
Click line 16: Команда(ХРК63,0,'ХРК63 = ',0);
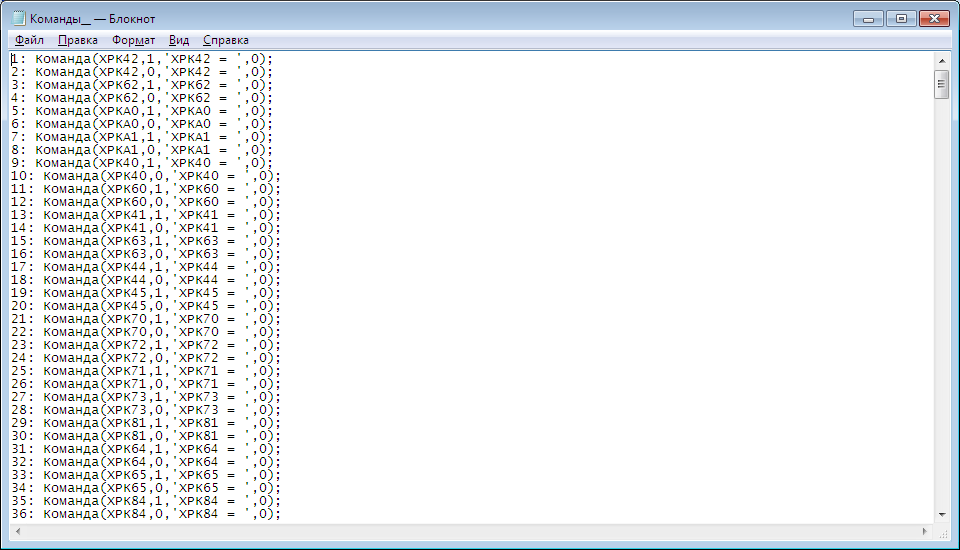[x=146, y=254]
